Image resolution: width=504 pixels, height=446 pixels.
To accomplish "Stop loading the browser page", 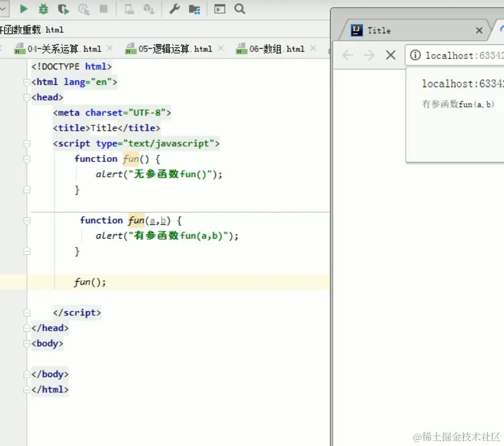I will [391, 55].
